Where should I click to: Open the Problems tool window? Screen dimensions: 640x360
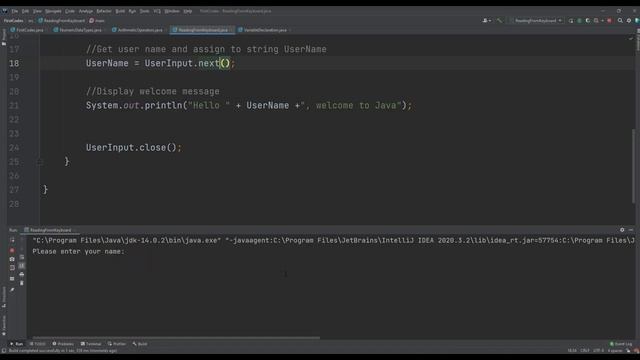point(63,344)
